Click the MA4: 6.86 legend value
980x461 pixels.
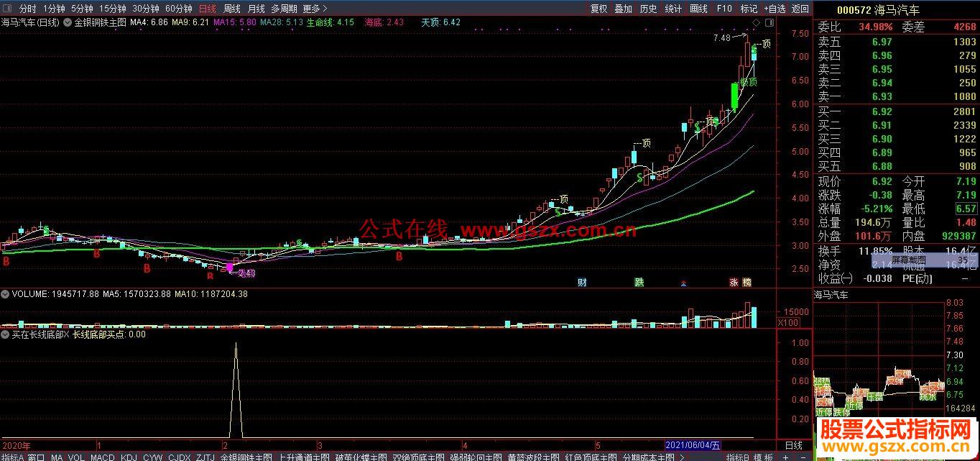[149, 22]
